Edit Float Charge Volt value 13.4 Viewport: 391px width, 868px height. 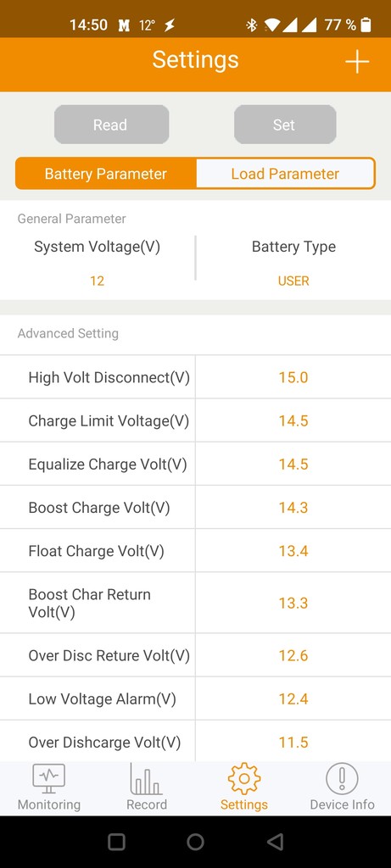tap(293, 551)
